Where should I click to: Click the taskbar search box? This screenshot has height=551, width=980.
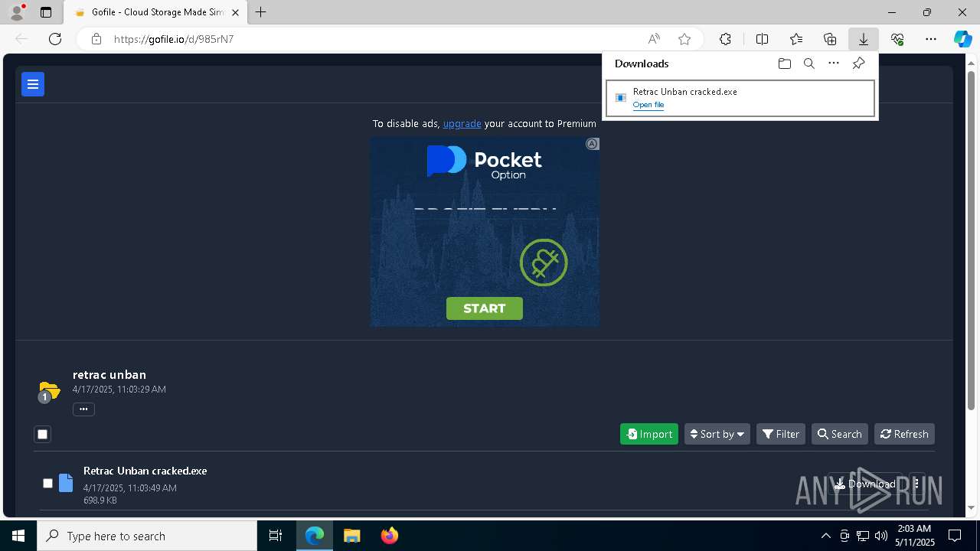click(147, 536)
